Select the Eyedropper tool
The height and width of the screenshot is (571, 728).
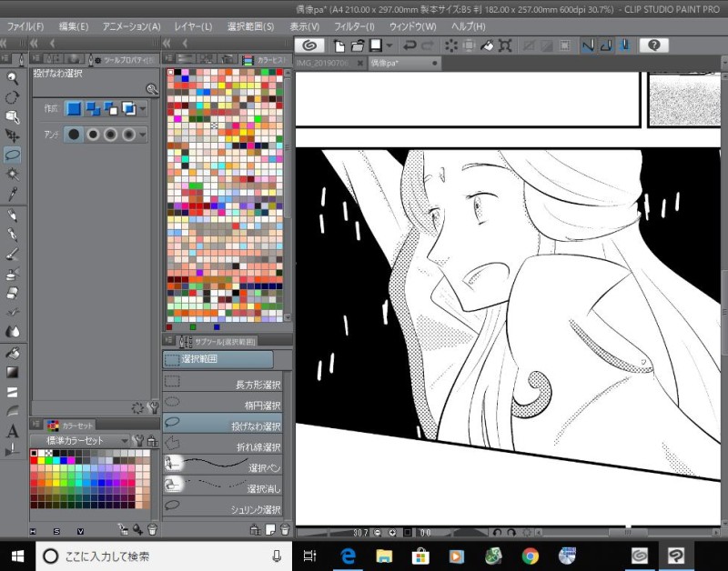pyautogui.click(x=13, y=194)
